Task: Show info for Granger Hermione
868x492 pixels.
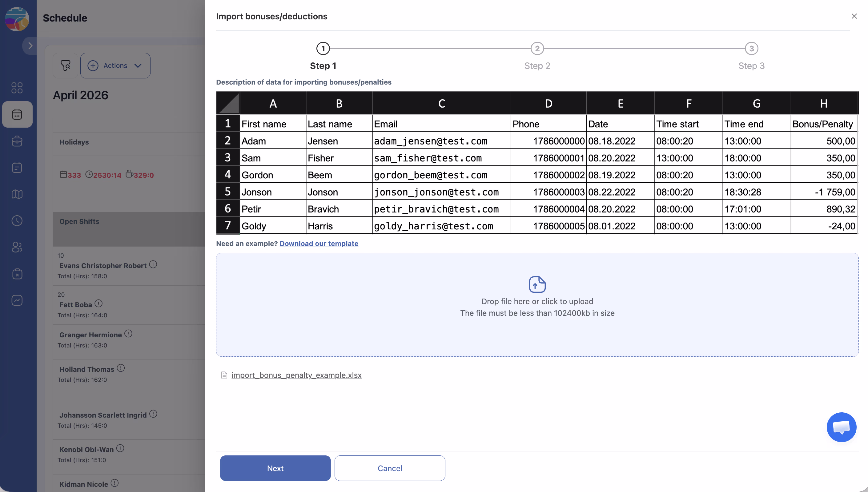Action: tap(128, 334)
